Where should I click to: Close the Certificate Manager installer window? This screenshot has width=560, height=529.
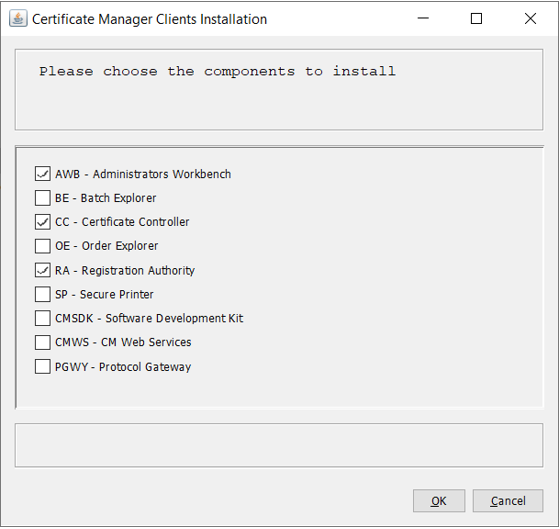[530, 19]
